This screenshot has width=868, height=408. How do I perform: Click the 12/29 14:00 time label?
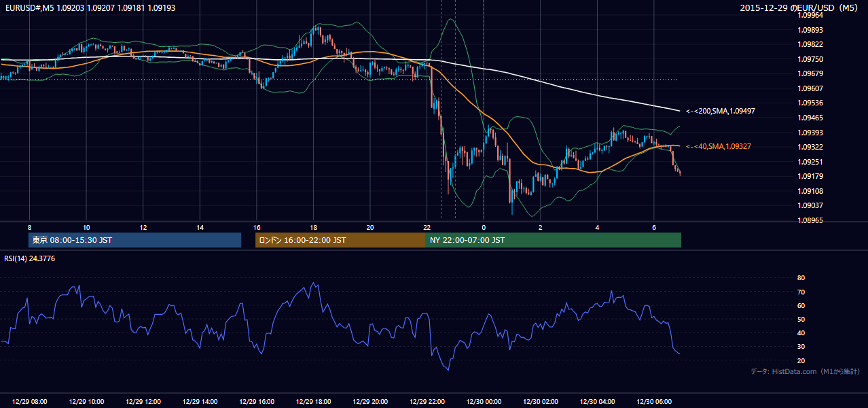200,402
